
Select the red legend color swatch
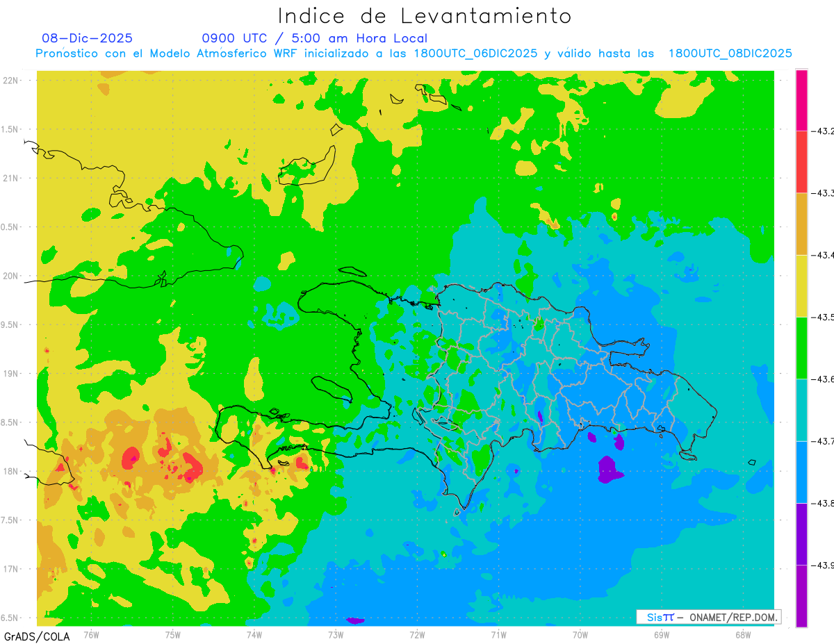(x=801, y=162)
